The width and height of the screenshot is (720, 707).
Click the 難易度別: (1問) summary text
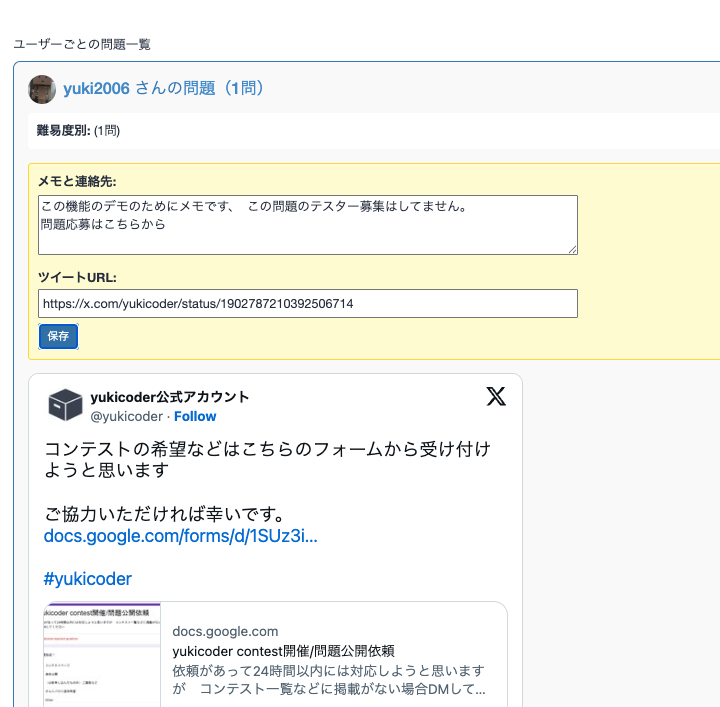(78, 131)
